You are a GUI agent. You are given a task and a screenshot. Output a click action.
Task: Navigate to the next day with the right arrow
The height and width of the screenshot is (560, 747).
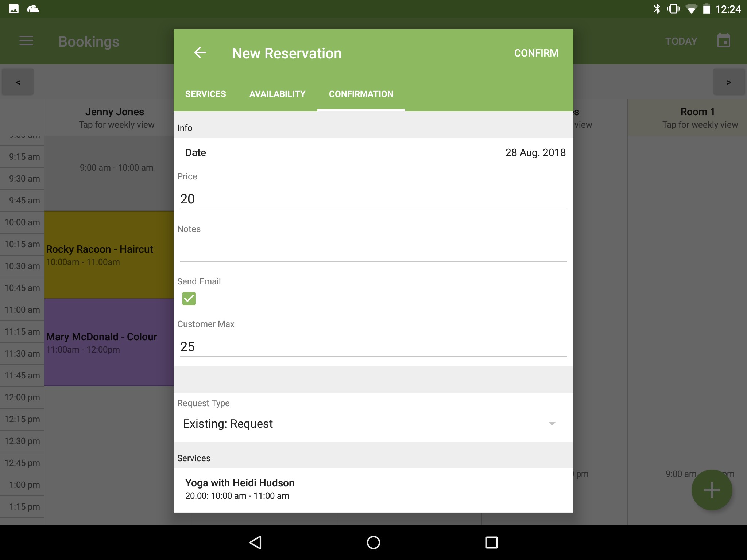[729, 82]
